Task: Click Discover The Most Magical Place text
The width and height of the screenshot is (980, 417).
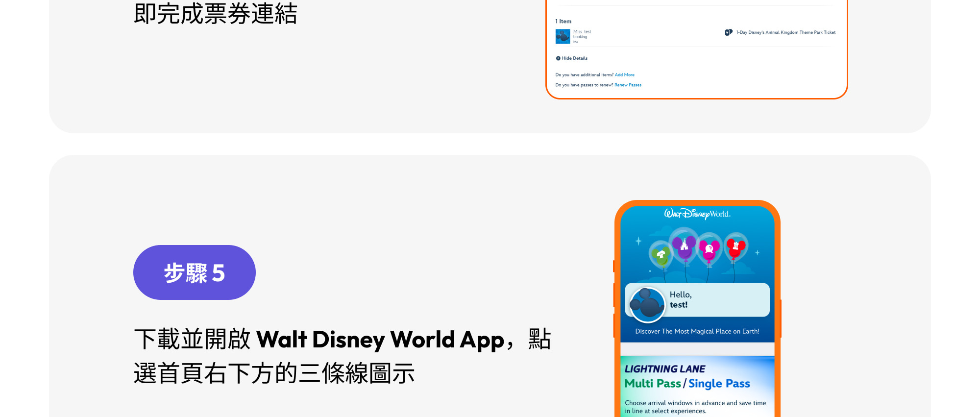Action: pos(697,331)
